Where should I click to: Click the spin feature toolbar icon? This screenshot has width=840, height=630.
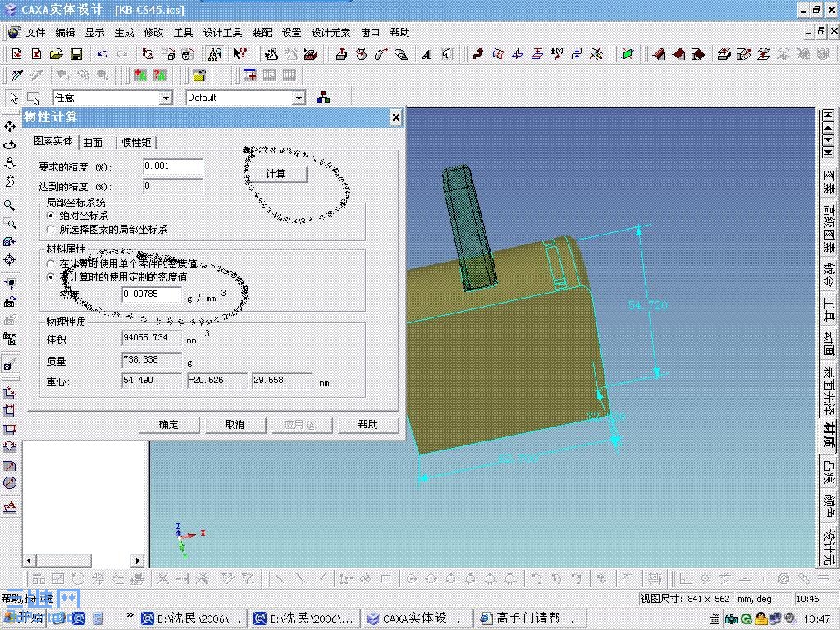pos(362,53)
